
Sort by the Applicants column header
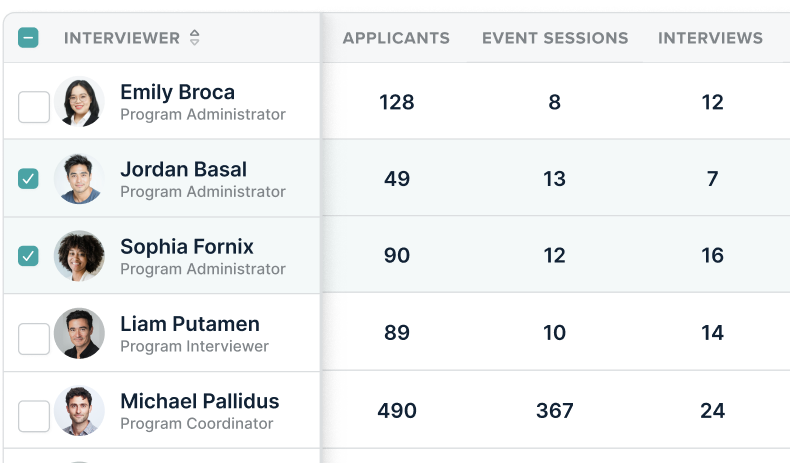[396, 38]
